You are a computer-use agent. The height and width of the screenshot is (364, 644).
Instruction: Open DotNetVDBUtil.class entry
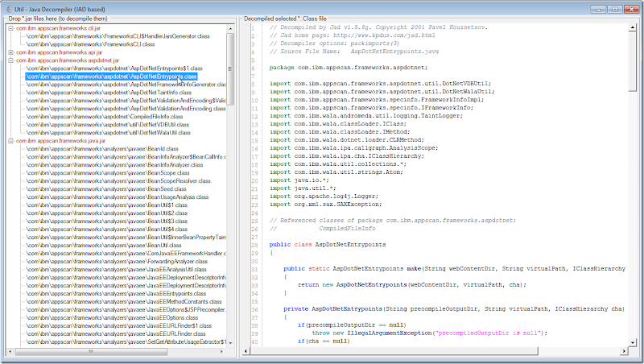coord(108,125)
